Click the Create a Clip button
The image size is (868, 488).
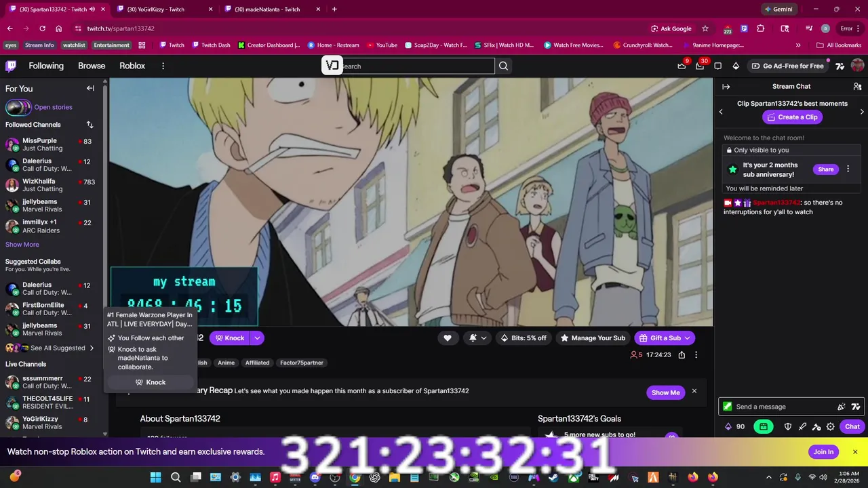pyautogui.click(x=792, y=117)
